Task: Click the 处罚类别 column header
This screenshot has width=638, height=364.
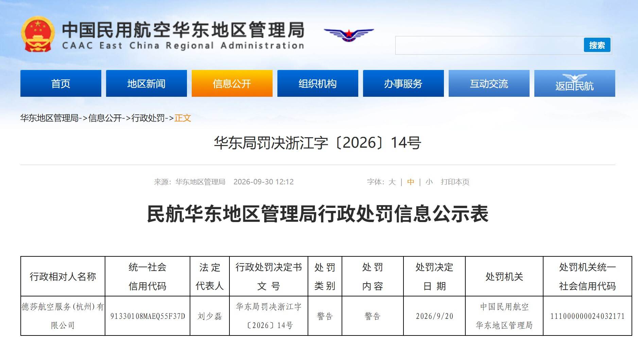Action: point(325,276)
